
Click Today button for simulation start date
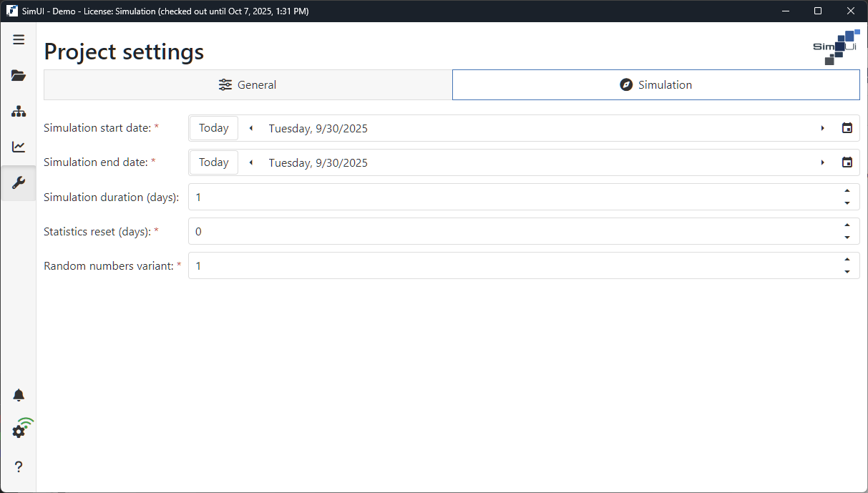(x=214, y=128)
